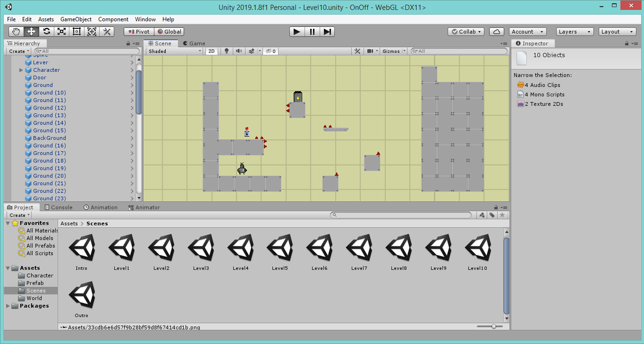Open the Layout dropdown
Image resolution: width=644 pixels, height=344 pixels.
[x=618, y=32]
